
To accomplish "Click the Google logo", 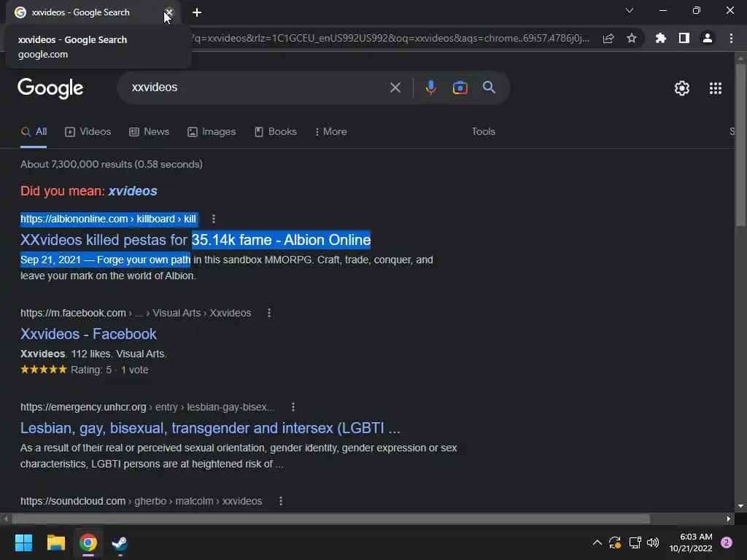I will coord(50,88).
